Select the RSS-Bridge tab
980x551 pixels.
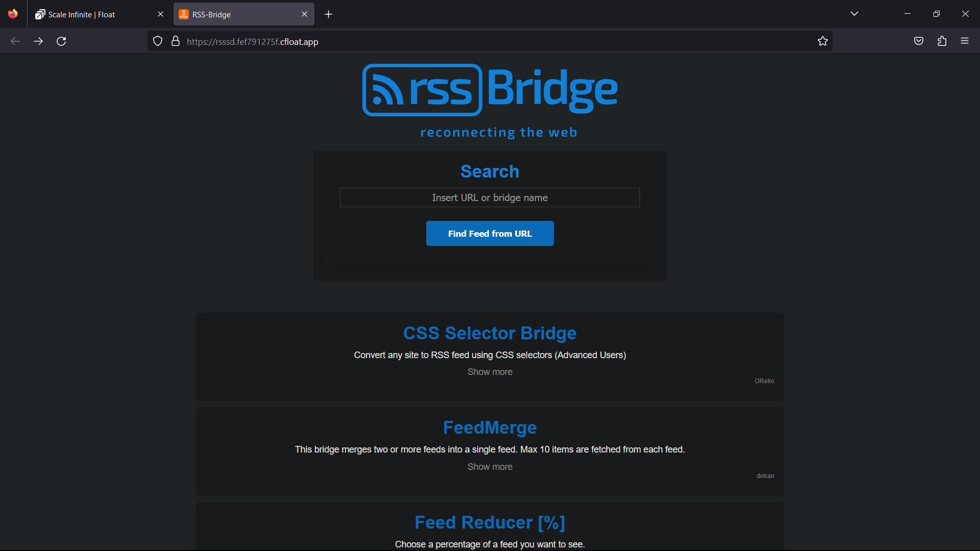(x=244, y=14)
